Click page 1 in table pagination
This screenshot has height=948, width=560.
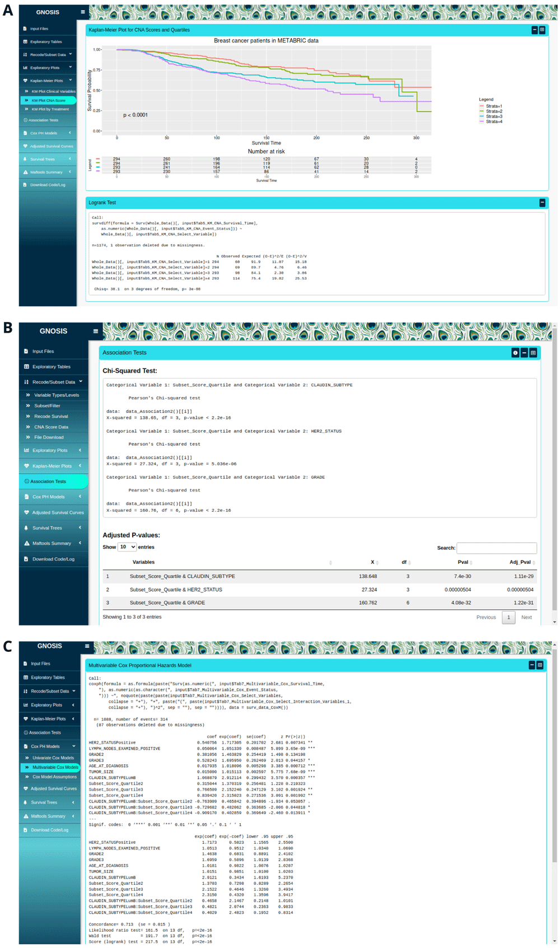pyautogui.click(x=508, y=617)
